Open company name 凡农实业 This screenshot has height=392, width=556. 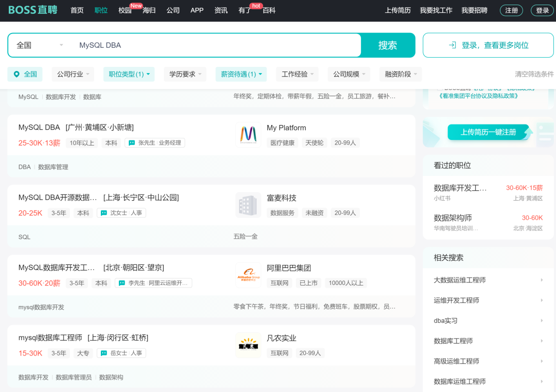281,338
